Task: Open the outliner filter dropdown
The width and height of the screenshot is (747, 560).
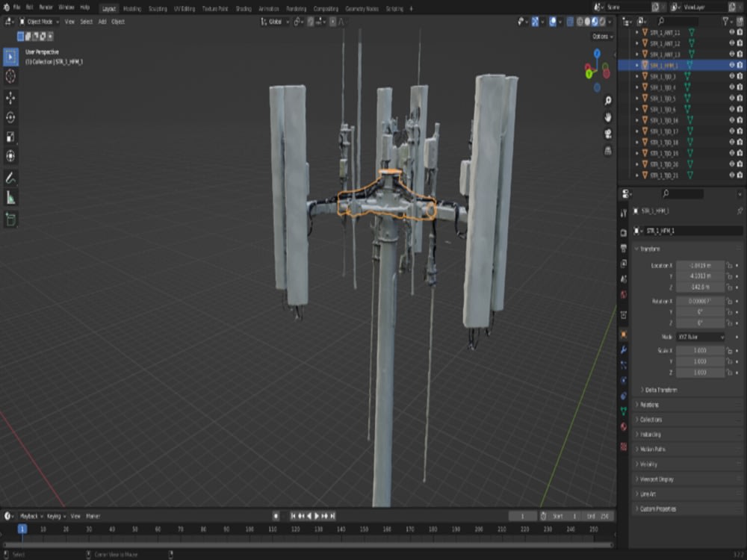Action: click(x=728, y=21)
